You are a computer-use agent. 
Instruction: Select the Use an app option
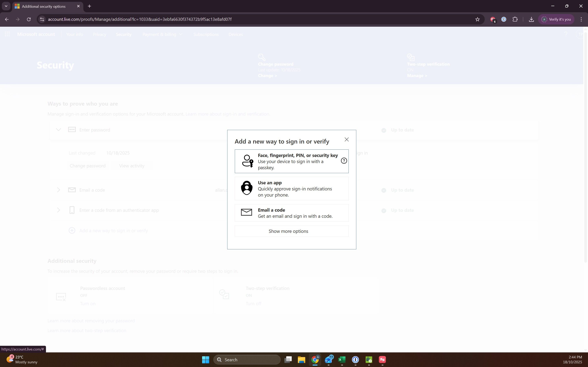292,189
